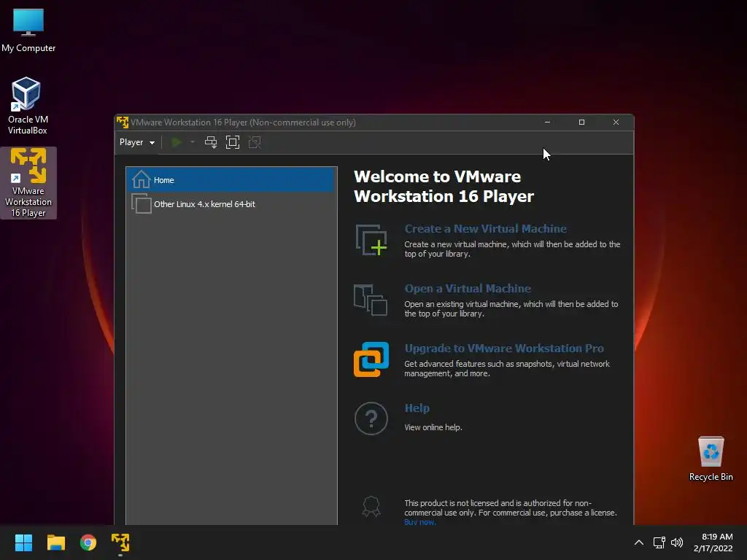Click the volume speaker tray icon

[x=677, y=542]
